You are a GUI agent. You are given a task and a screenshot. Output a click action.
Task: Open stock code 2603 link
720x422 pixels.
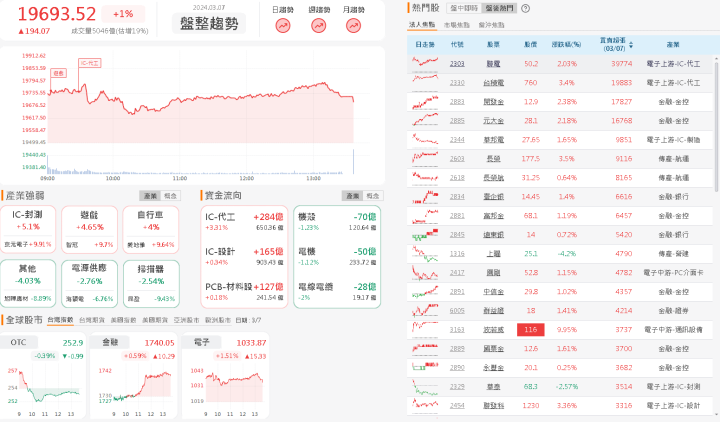[457, 159]
